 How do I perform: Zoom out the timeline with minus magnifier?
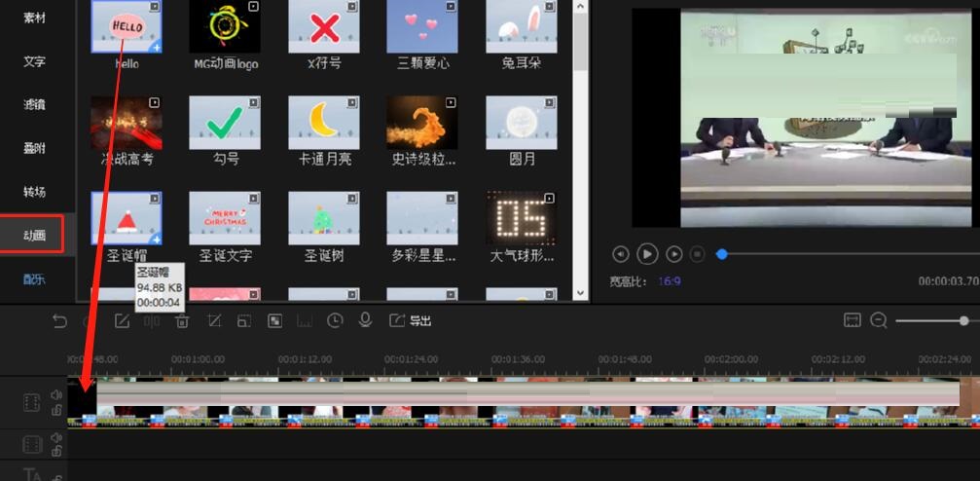(x=879, y=321)
